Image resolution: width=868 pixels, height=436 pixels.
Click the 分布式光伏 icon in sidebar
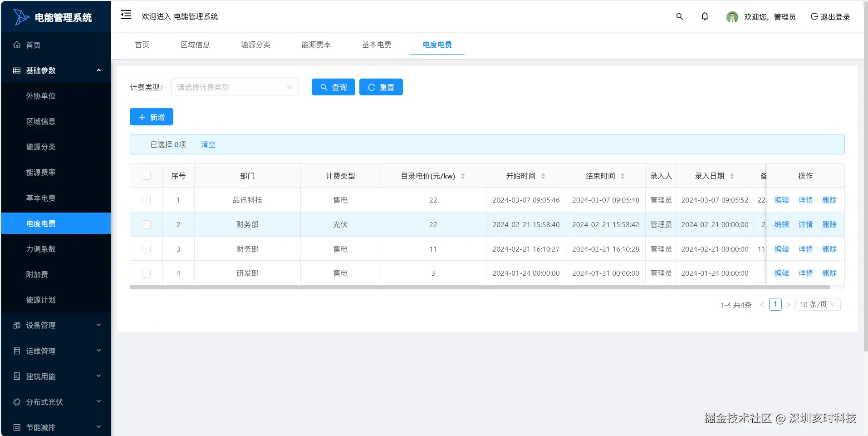coord(17,402)
